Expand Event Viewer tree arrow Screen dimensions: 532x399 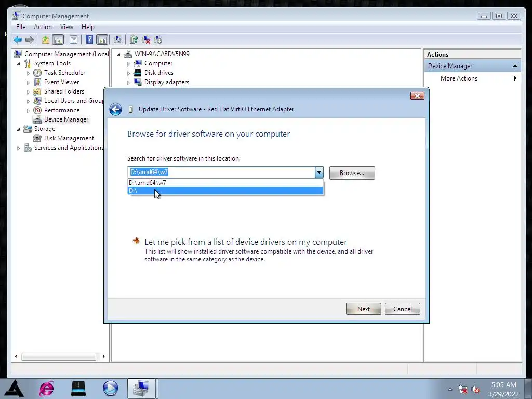pos(28,83)
